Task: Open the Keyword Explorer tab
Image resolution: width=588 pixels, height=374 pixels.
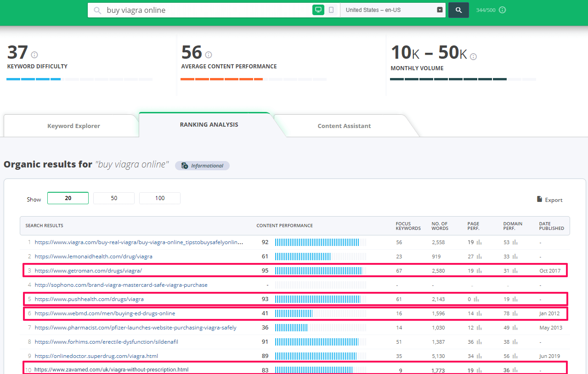Action: coord(73,126)
